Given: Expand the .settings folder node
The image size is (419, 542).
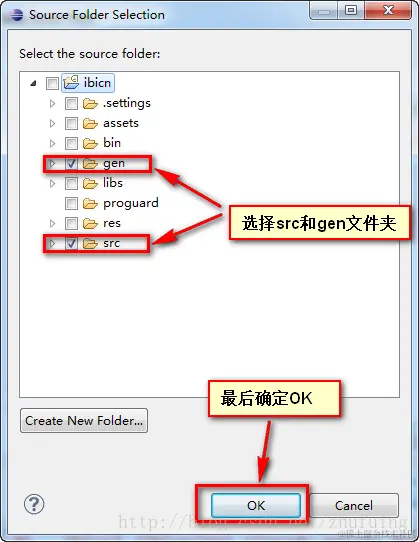Looking at the screenshot, I should 52,103.
